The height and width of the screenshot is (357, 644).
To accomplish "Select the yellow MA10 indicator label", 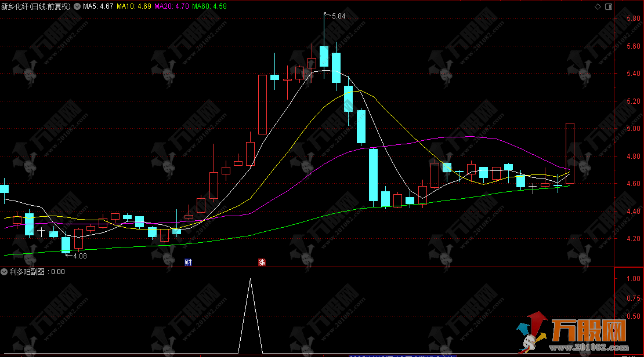I will coord(133,6).
